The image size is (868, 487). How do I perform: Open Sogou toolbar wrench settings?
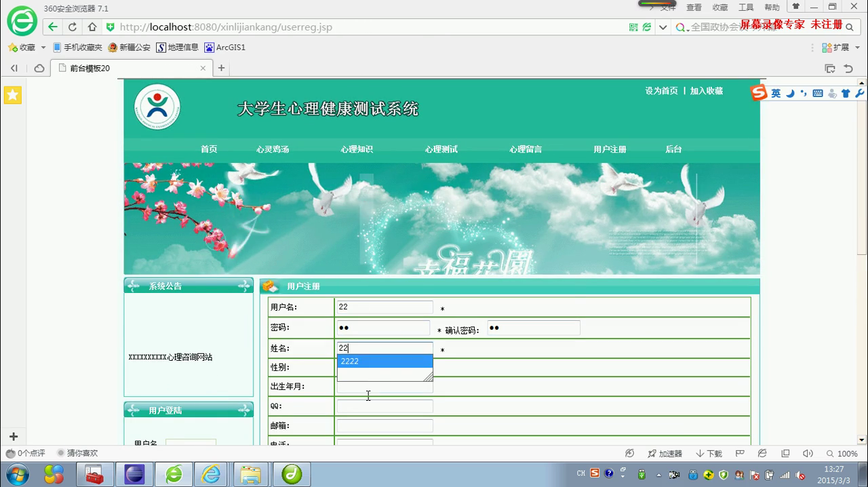[x=859, y=94]
